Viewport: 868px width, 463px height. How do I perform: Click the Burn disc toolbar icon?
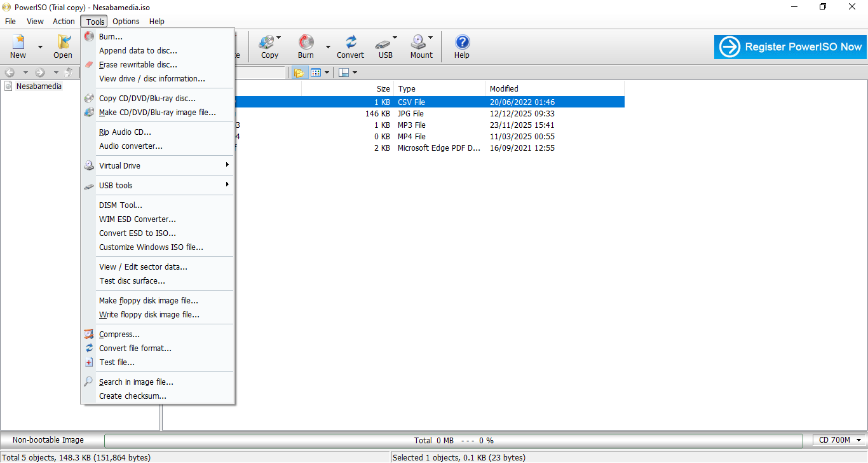[x=306, y=46]
